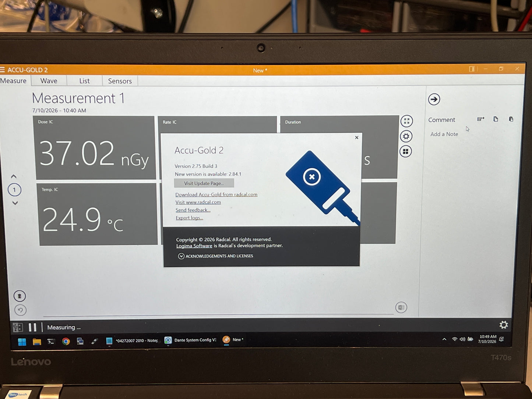Open the Download Accu-Gold from radcal.com link

click(x=216, y=195)
